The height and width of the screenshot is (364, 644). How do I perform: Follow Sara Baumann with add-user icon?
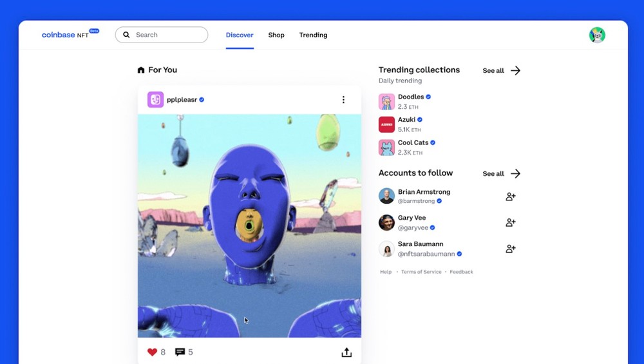coord(511,249)
